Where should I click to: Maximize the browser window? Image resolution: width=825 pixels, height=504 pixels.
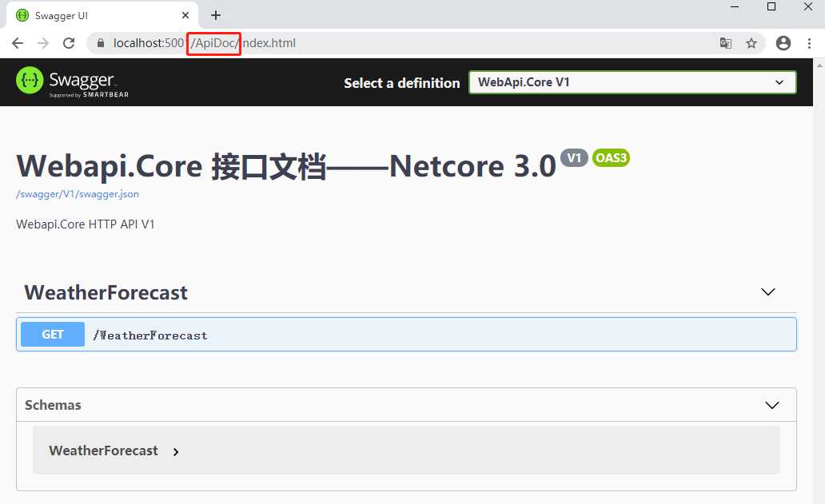pos(771,7)
